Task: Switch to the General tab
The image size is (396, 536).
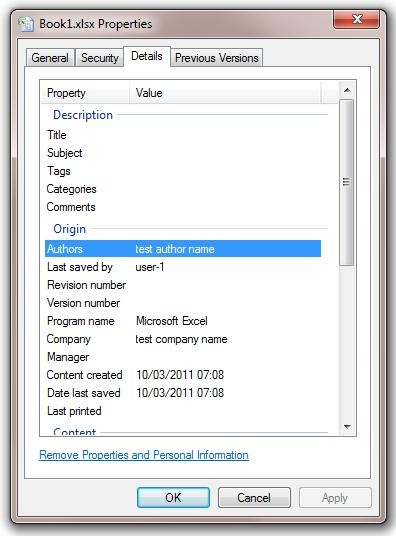Action: click(50, 58)
